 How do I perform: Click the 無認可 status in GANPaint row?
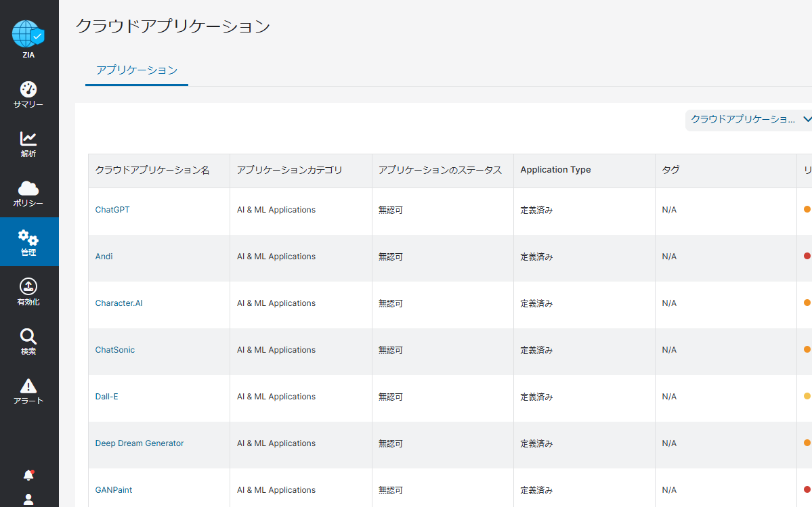pos(391,490)
